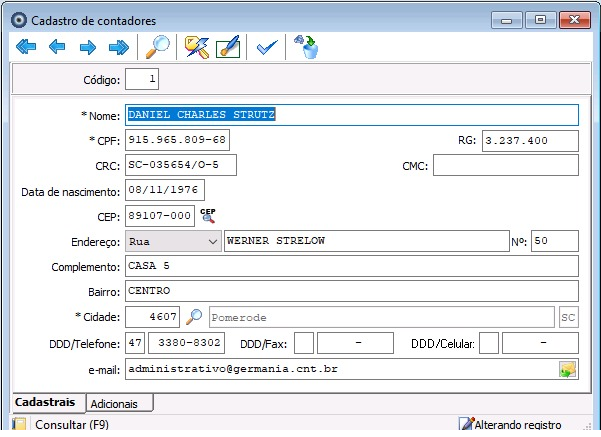Jump to the last record arrow
This screenshot has width=601, height=437.
click(x=118, y=47)
